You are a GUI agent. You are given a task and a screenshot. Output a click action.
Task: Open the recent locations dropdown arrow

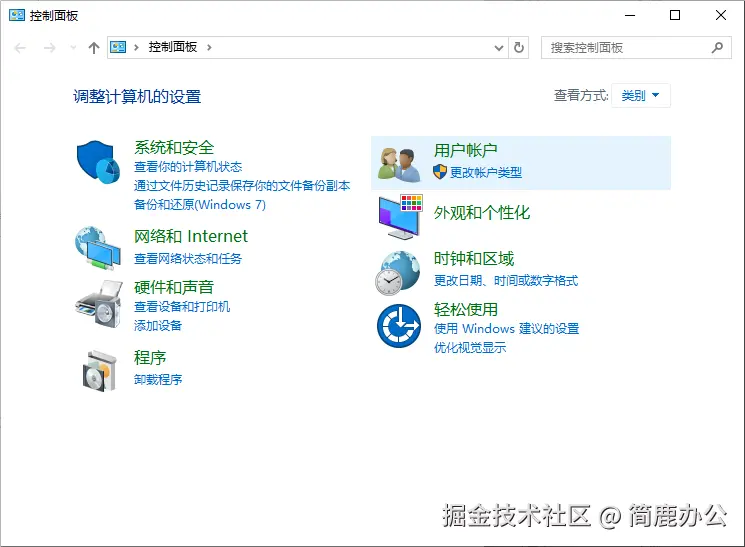pos(73,47)
